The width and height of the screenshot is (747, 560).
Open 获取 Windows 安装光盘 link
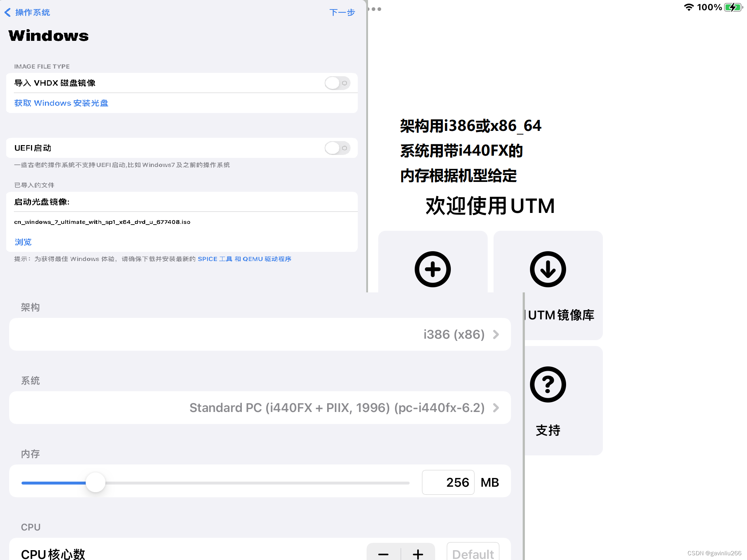pyautogui.click(x=61, y=103)
